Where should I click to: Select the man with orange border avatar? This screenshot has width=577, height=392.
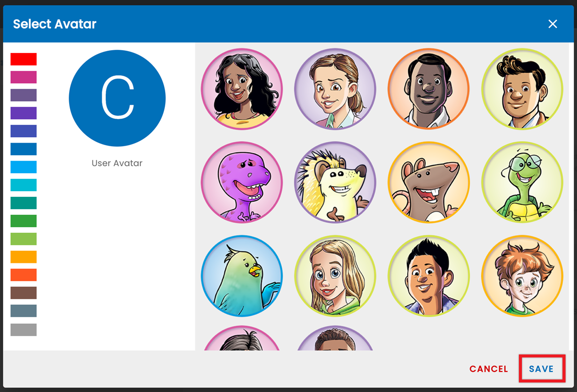[429, 89]
